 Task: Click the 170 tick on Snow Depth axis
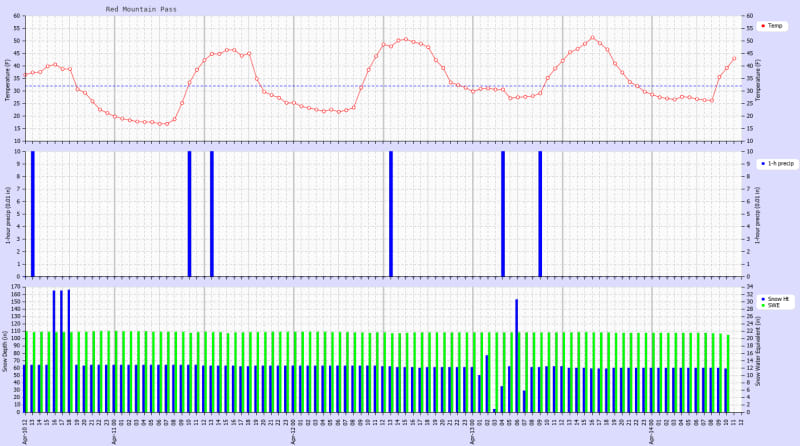(18, 287)
